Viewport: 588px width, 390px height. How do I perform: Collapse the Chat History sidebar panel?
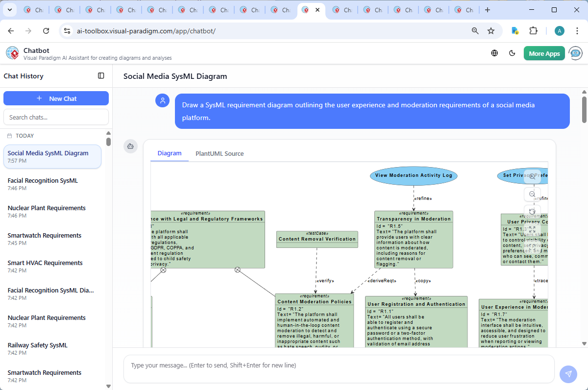point(101,75)
